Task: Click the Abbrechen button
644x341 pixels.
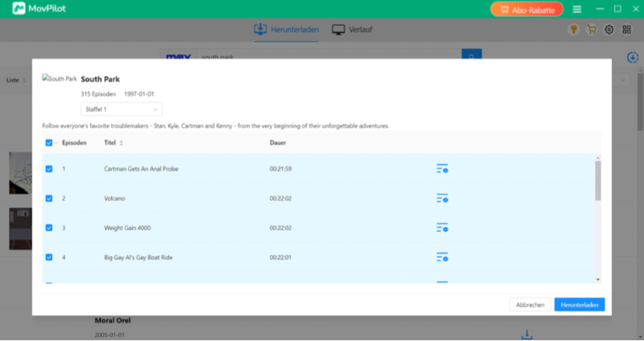Action: [x=530, y=305]
